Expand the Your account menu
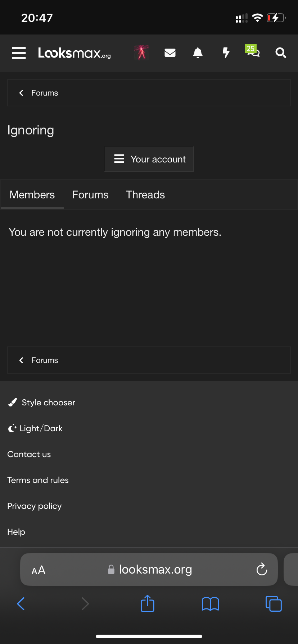 (149, 159)
